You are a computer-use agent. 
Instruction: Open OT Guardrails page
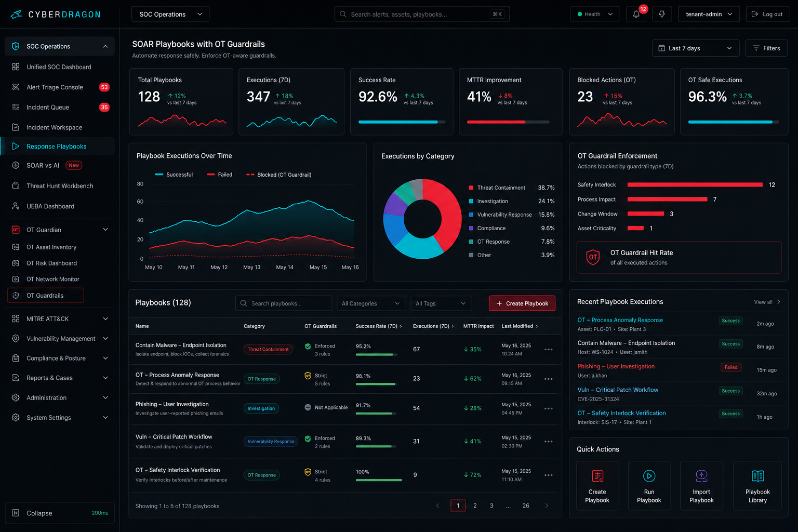46,296
